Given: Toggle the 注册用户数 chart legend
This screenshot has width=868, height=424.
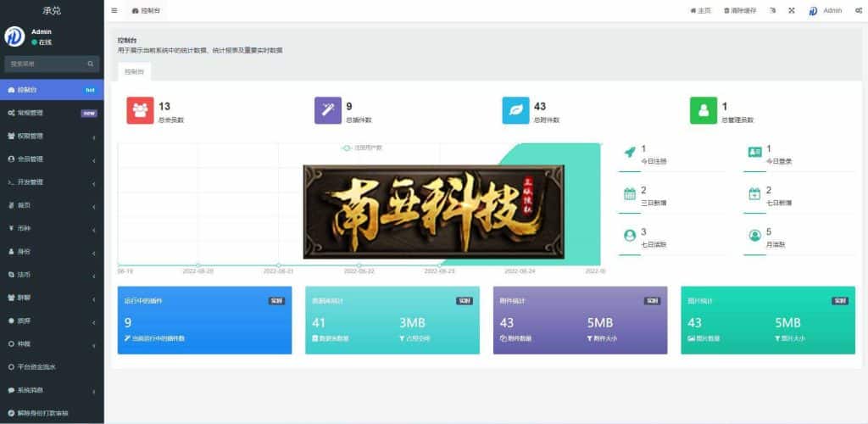Looking at the screenshot, I should (x=362, y=148).
